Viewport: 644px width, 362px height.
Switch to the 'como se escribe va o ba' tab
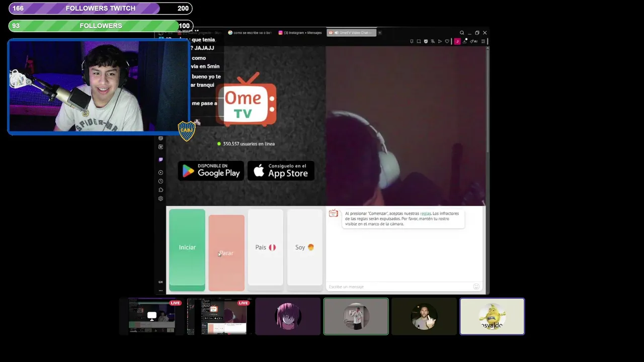click(250, 33)
